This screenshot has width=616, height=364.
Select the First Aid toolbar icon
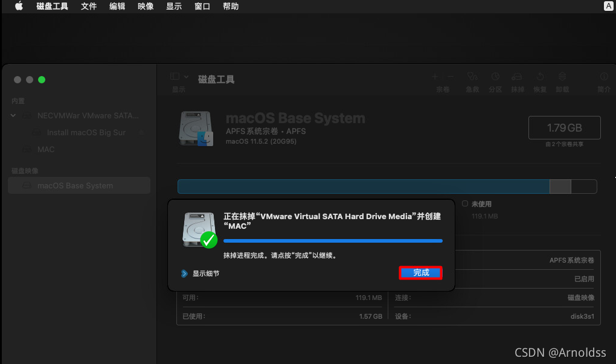(472, 77)
